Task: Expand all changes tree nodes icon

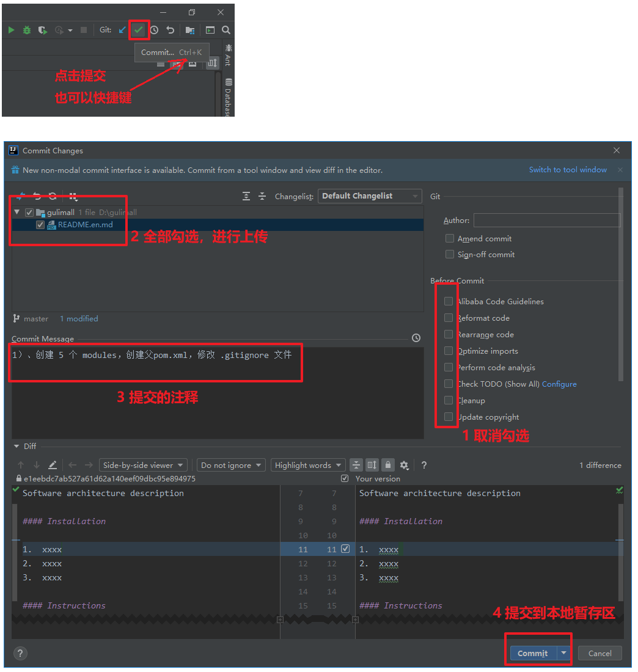Action: [246, 196]
